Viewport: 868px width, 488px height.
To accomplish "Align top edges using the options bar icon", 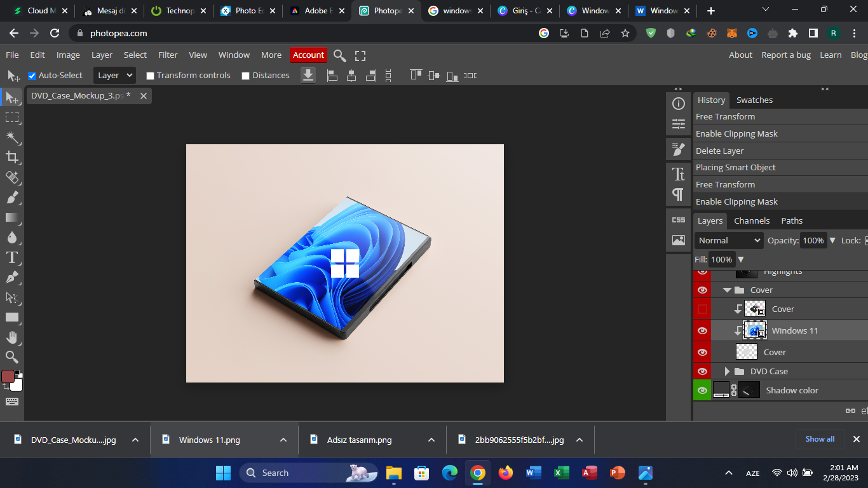I will tap(416, 75).
